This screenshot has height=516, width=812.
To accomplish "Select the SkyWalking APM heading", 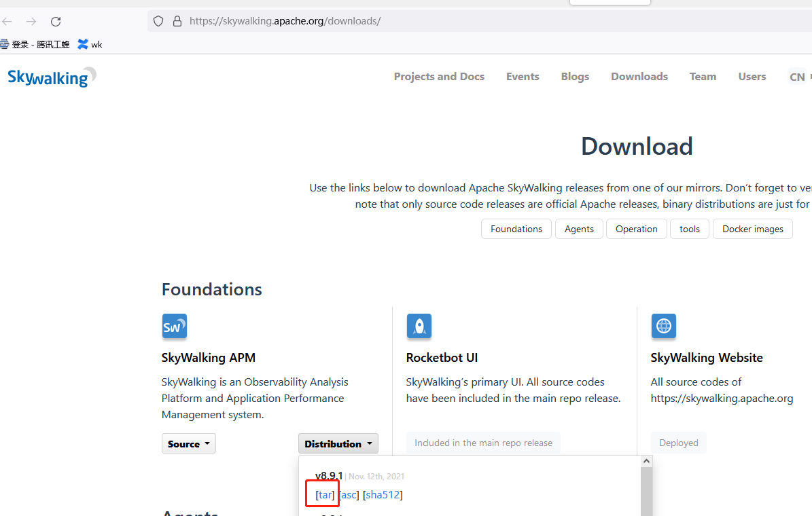I will pos(208,358).
